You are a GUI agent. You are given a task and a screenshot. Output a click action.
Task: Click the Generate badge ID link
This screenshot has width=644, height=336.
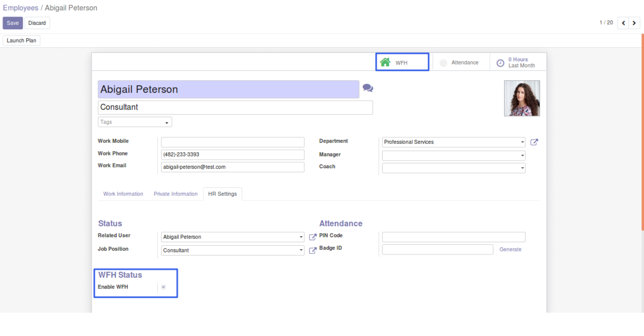tap(510, 249)
